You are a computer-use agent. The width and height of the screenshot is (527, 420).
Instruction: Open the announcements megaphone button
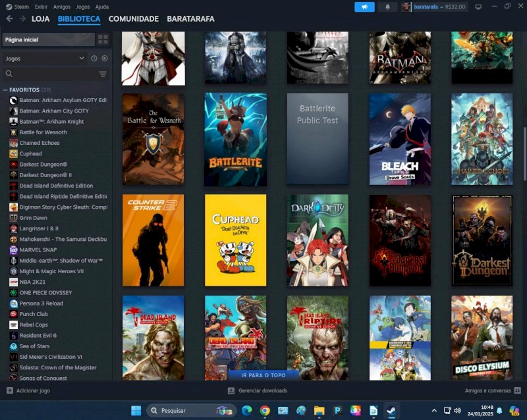(x=364, y=7)
